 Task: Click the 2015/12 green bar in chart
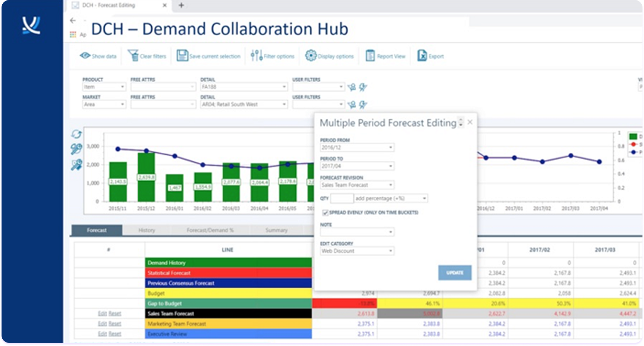tap(146, 177)
